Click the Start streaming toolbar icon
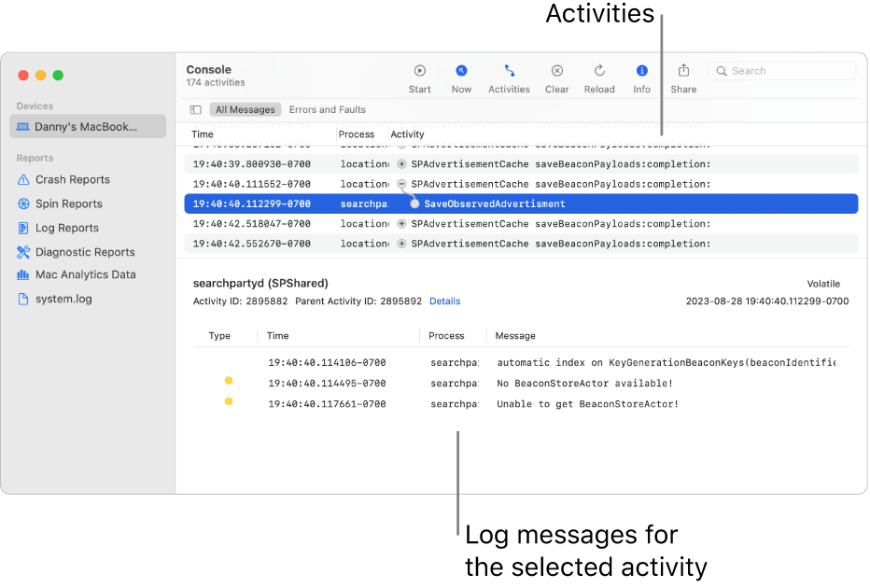The height and width of the screenshot is (588, 870). tap(419, 71)
